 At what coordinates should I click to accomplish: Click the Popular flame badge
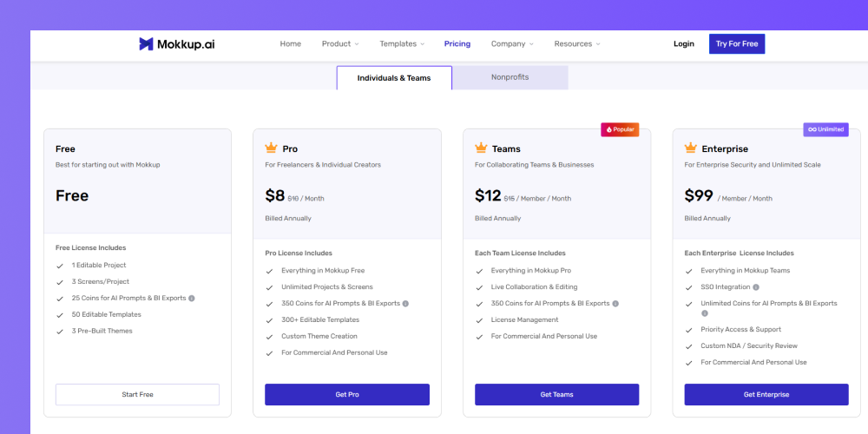point(620,129)
